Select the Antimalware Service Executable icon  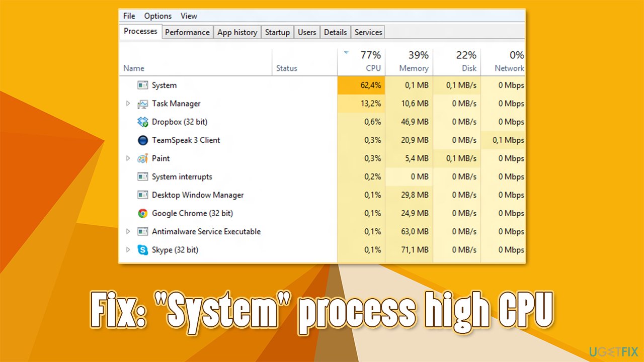[x=142, y=231]
